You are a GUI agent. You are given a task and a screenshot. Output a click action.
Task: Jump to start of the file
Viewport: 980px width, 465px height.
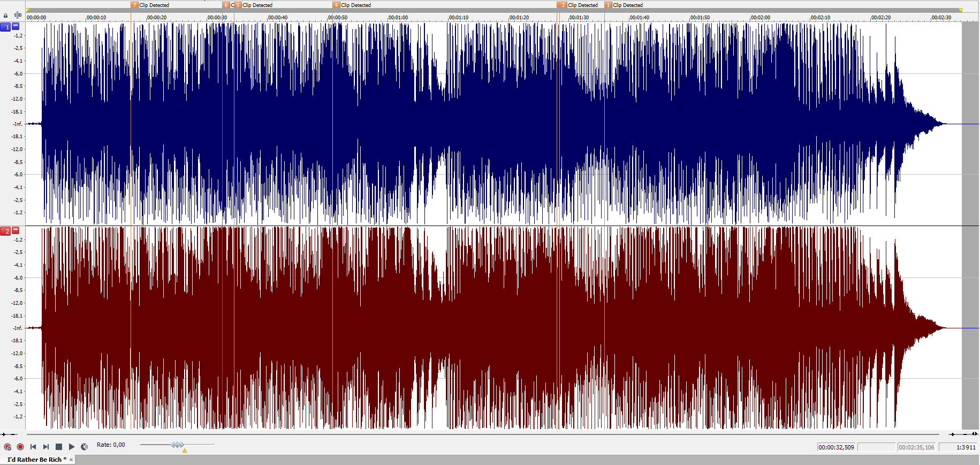click(x=33, y=447)
